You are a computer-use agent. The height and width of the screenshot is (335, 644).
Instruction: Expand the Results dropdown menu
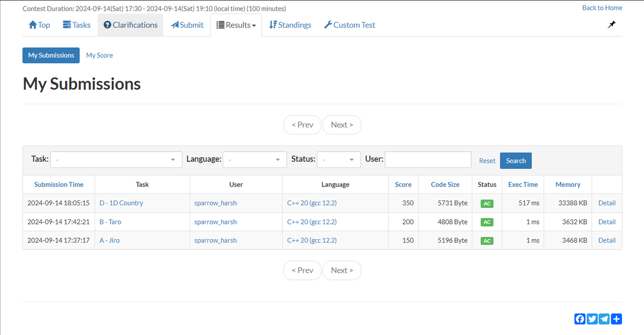coord(236,25)
